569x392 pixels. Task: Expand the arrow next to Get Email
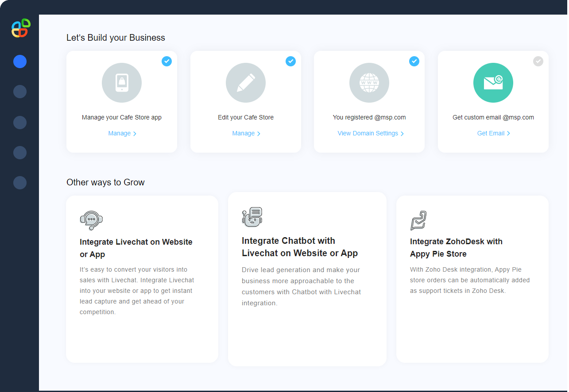(x=508, y=133)
